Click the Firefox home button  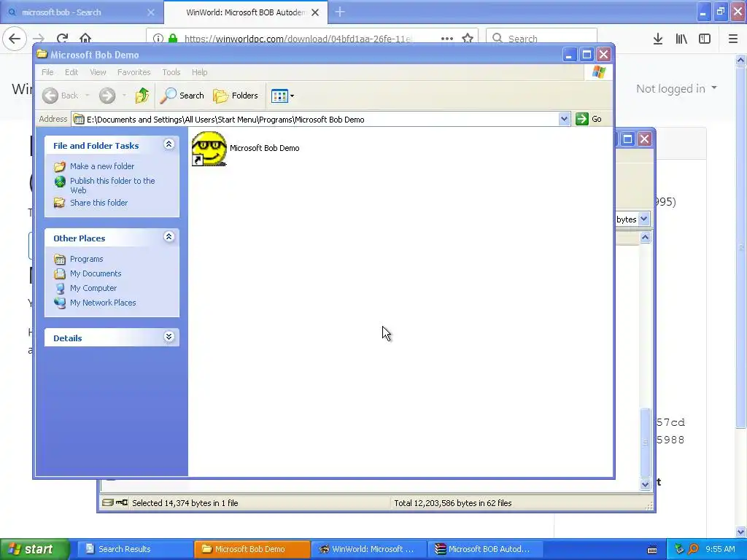click(x=85, y=39)
